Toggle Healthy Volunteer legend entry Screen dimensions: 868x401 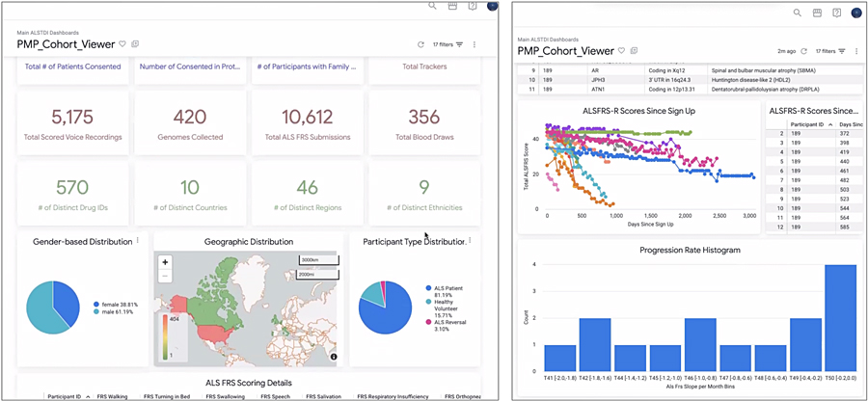pyautogui.click(x=444, y=309)
